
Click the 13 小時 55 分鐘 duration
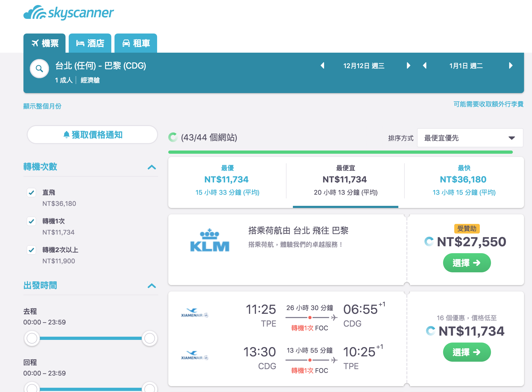click(x=310, y=350)
